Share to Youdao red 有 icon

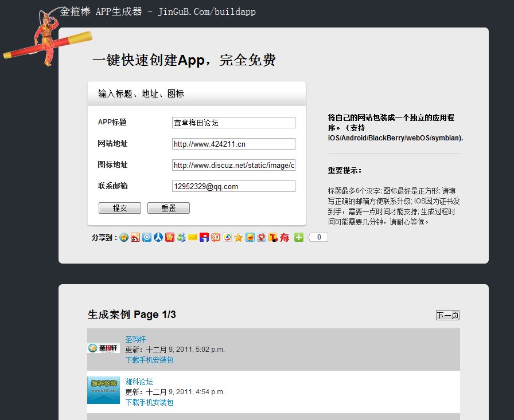285,237
